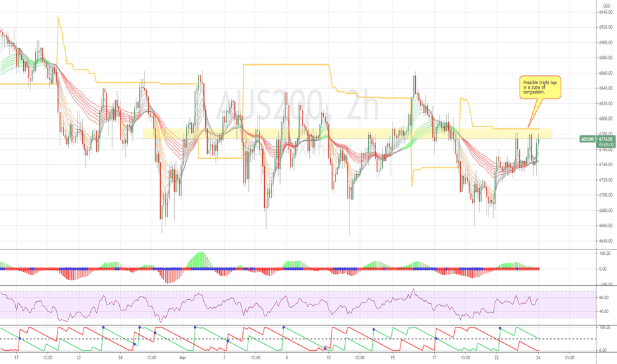Click the AUS200 symbol tag on the price axis
Viewport: 617px width, 364px height.
(587, 139)
